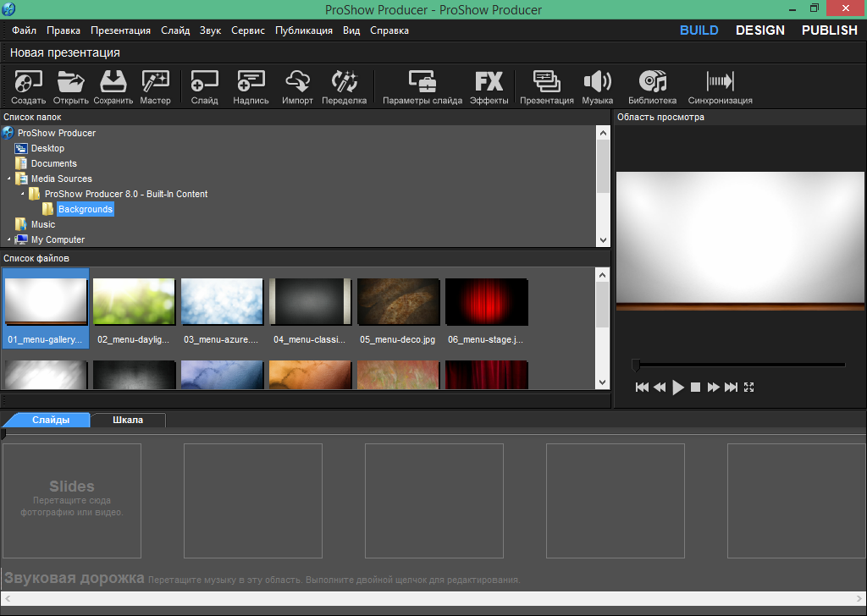Select 04_menu-classic gray thumbnail
867x616 pixels.
(x=310, y=301)
